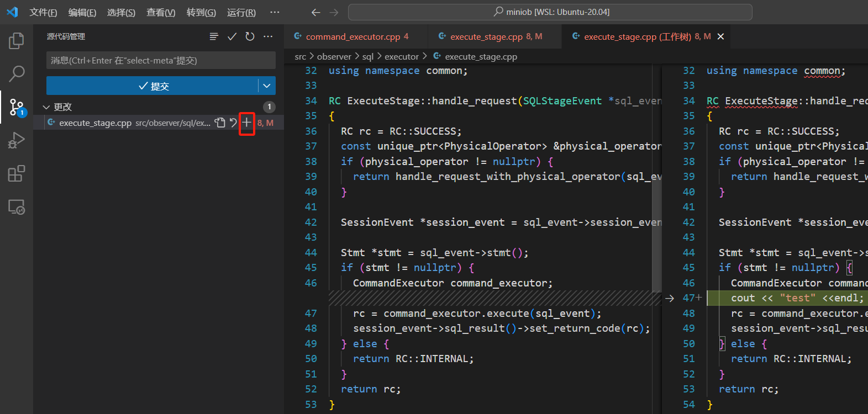Image resolution: width=868 pixels, height=414 pixels.
Task: Go forward with the right arrow
Action: coord(334,12)
